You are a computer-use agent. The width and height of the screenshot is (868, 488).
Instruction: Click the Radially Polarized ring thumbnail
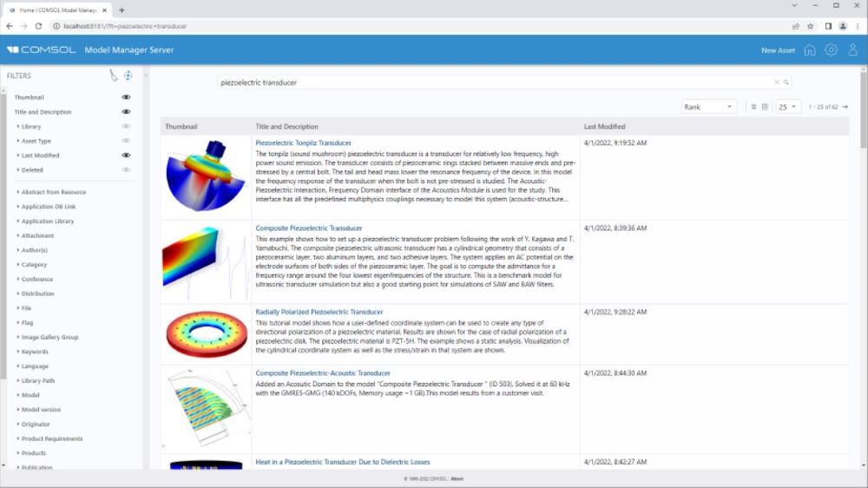click(207, 334)
